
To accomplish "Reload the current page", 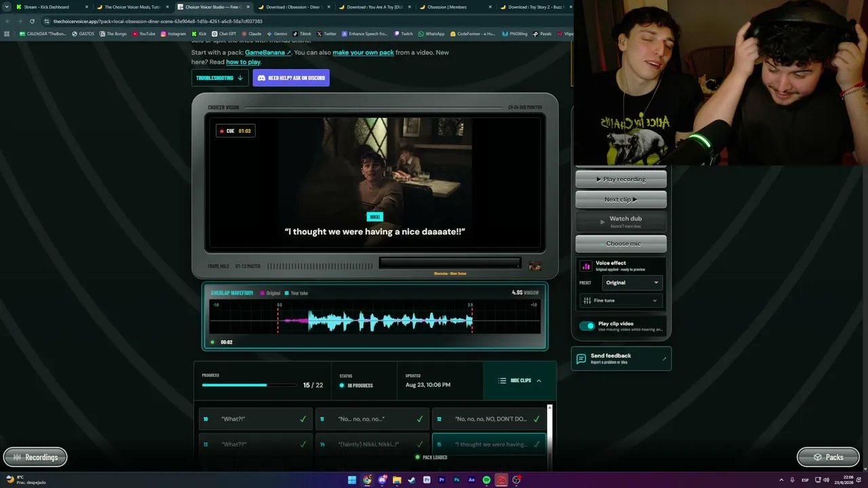I will pos(32,21).
